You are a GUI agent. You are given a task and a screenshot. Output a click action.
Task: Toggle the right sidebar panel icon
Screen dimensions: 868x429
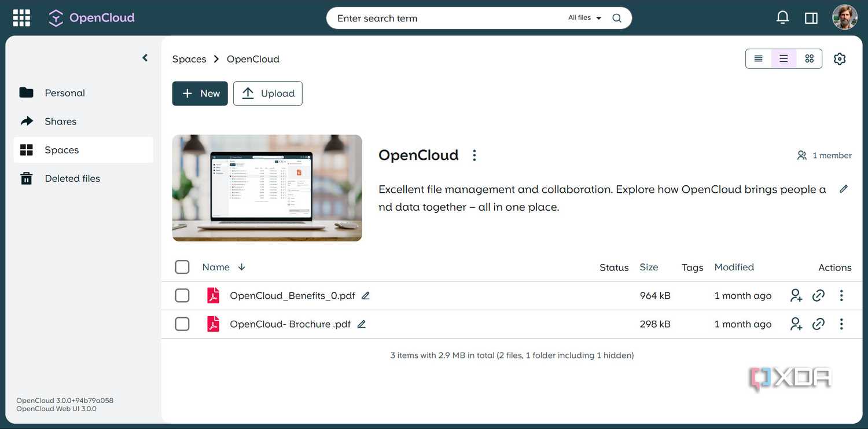tap(811, 18)
